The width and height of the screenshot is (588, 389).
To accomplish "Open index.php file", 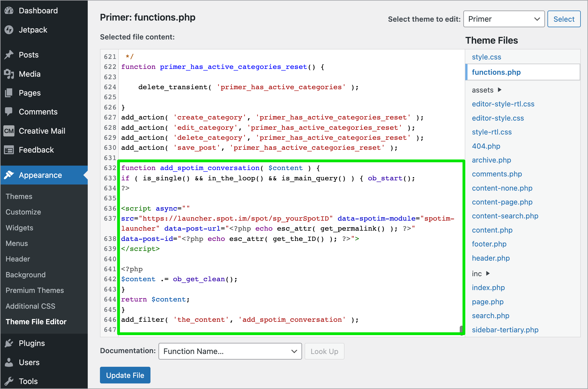I will tap(488, 288).
